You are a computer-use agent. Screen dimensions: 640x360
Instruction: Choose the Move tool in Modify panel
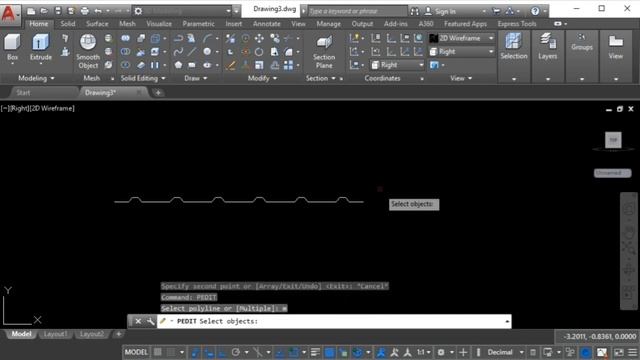[259, 38]
